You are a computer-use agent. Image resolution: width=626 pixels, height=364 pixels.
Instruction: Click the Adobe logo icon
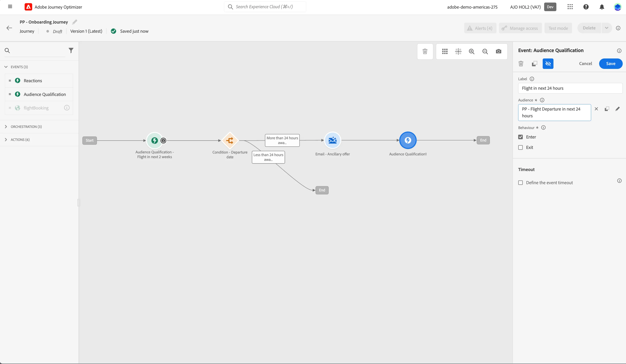coord(28,7)
